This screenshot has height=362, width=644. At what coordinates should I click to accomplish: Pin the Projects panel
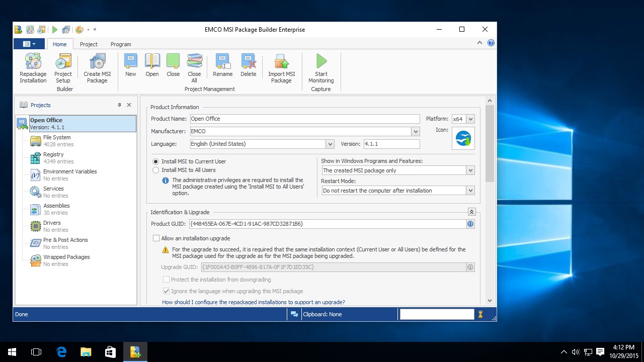click(x=119, y=105)
